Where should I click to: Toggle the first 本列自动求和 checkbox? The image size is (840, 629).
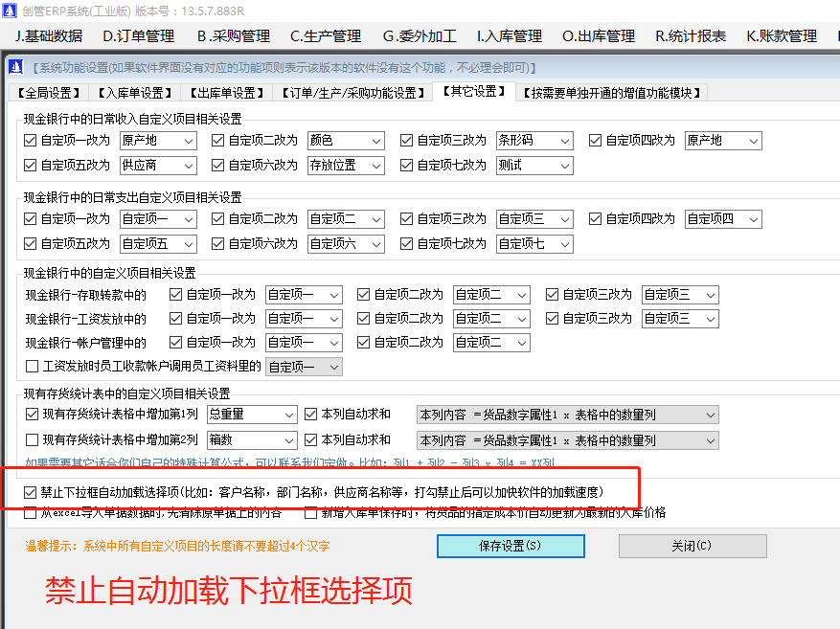point(312,416)
